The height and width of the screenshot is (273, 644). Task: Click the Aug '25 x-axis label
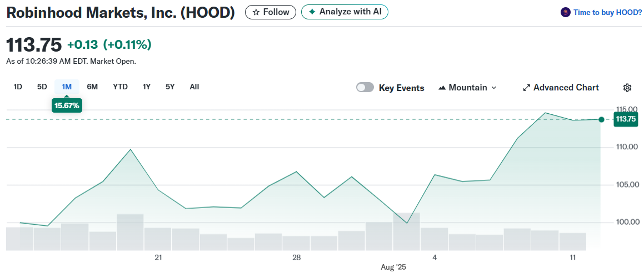coord(393,267)
